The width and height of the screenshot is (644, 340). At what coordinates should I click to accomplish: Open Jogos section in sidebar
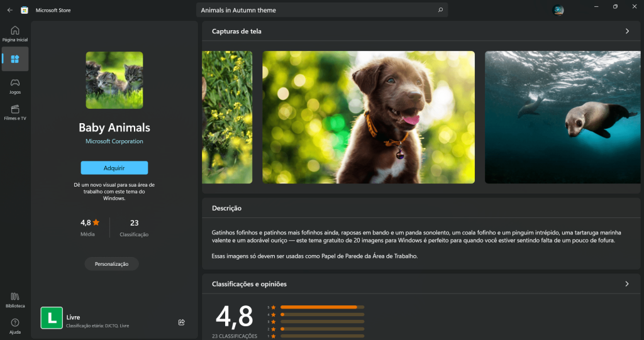pos(15,85)
